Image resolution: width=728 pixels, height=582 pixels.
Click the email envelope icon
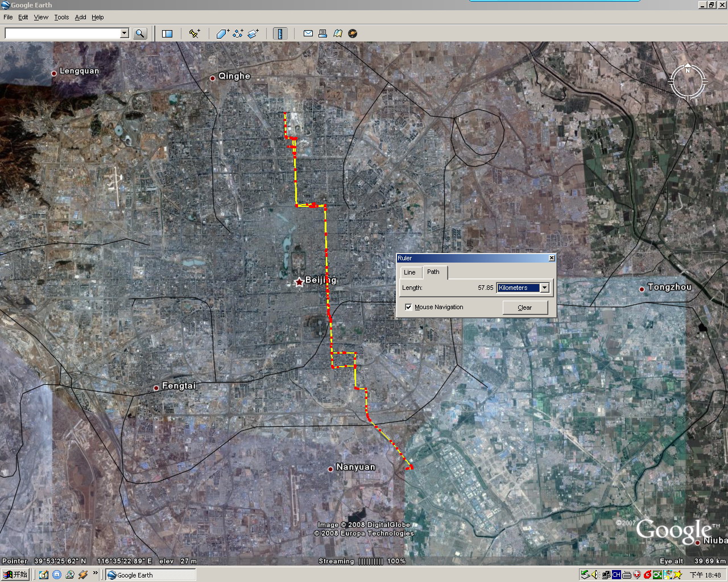[308, 34]
